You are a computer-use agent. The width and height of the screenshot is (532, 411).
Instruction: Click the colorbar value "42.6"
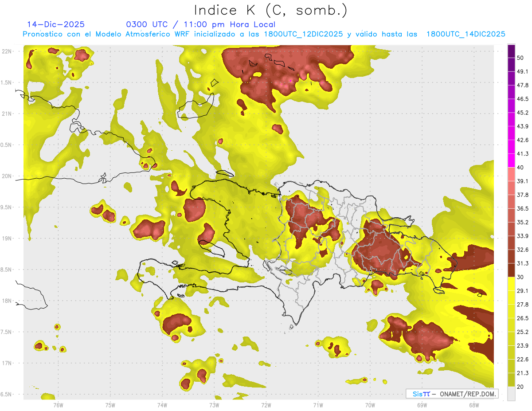[523, 140]
